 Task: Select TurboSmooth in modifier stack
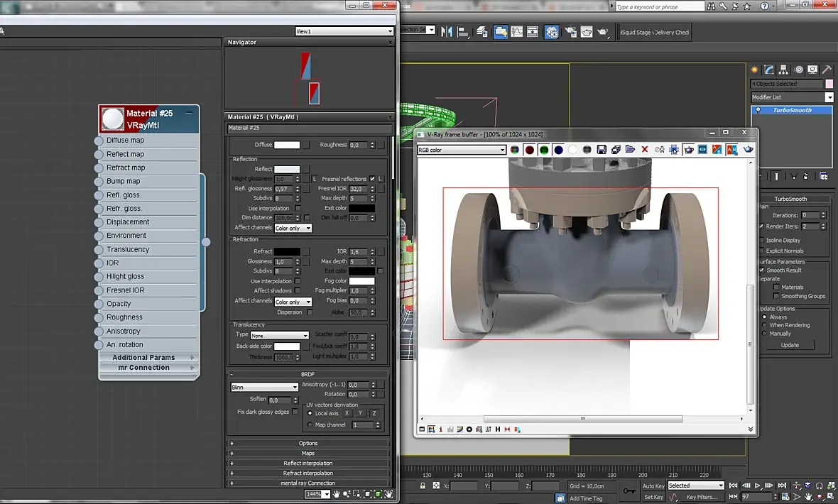792,110
